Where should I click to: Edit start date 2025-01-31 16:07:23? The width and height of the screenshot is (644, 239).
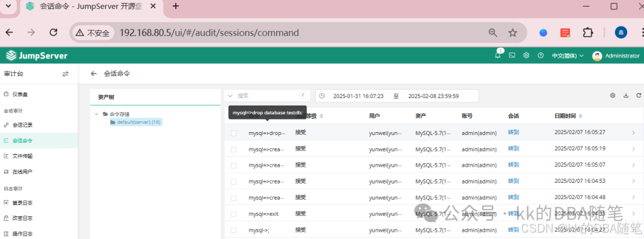point(358,96)
